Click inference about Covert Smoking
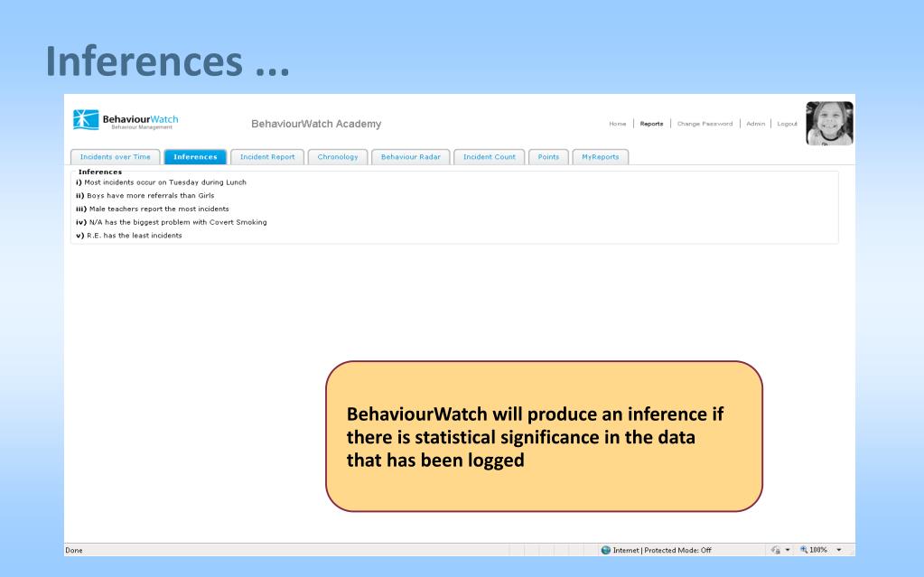 click(178, 222)
